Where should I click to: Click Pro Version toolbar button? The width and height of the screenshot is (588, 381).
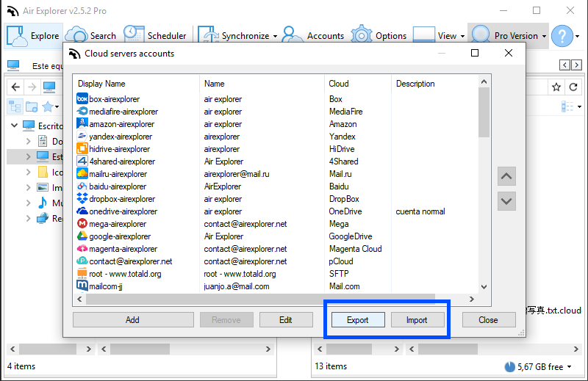(x=505, y=35)
